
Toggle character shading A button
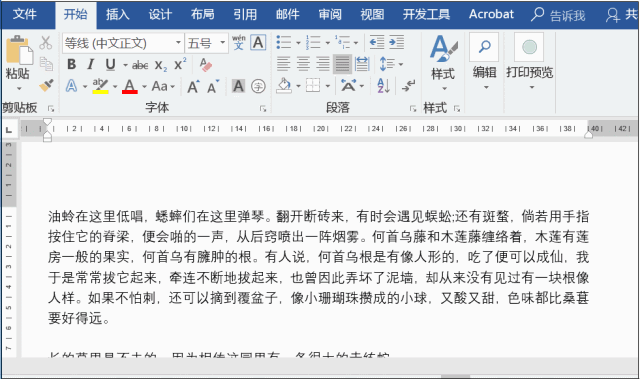pyautogui.click(x=239, y=86)
